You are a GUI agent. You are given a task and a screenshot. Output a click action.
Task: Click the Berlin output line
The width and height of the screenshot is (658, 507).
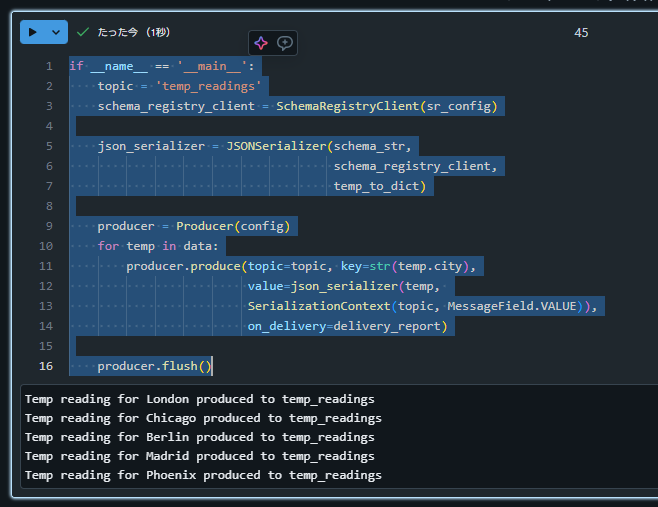click(x=200, y=437)
